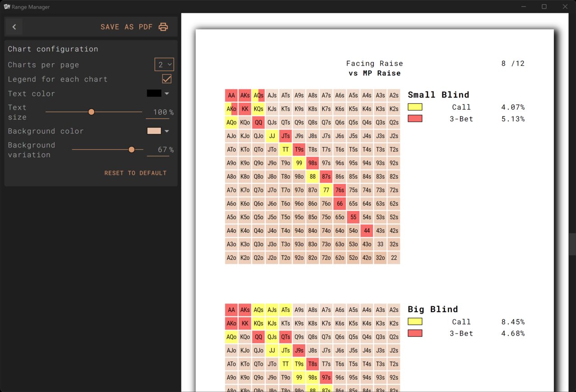Image resolution: width=576 pixels, height=392 pixels.
Task: Uncheck Legend for each chart checkbox
Action: coord(167,79)
